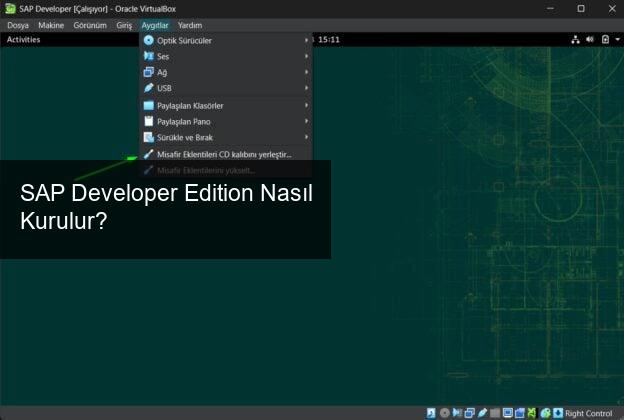Click the display status bar icon
This screenshot has width=624, height=420.
pos(508,412)
